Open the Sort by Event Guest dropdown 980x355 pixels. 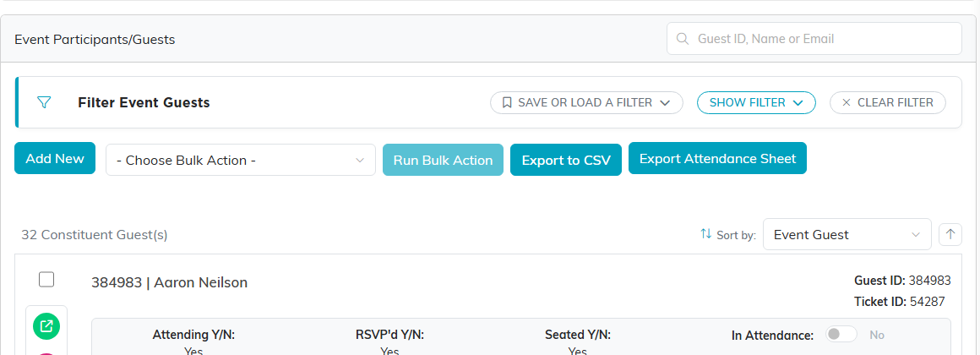click(x=847, y=234)
